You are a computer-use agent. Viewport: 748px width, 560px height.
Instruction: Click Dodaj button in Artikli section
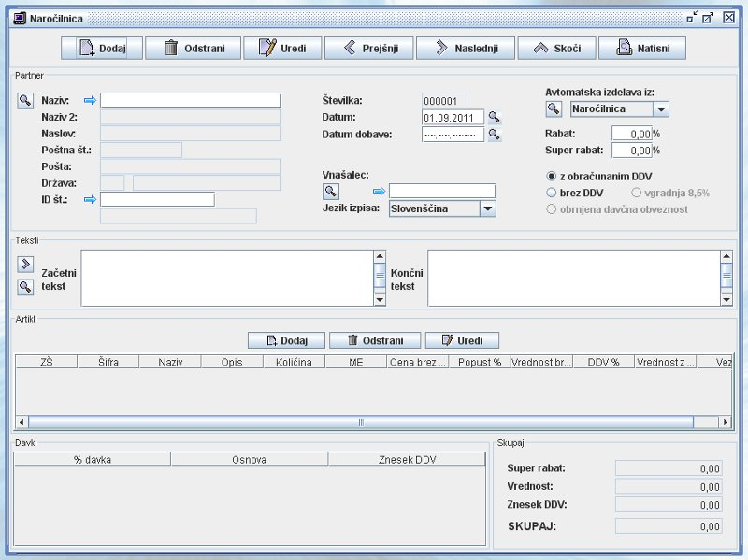(286, 340)
